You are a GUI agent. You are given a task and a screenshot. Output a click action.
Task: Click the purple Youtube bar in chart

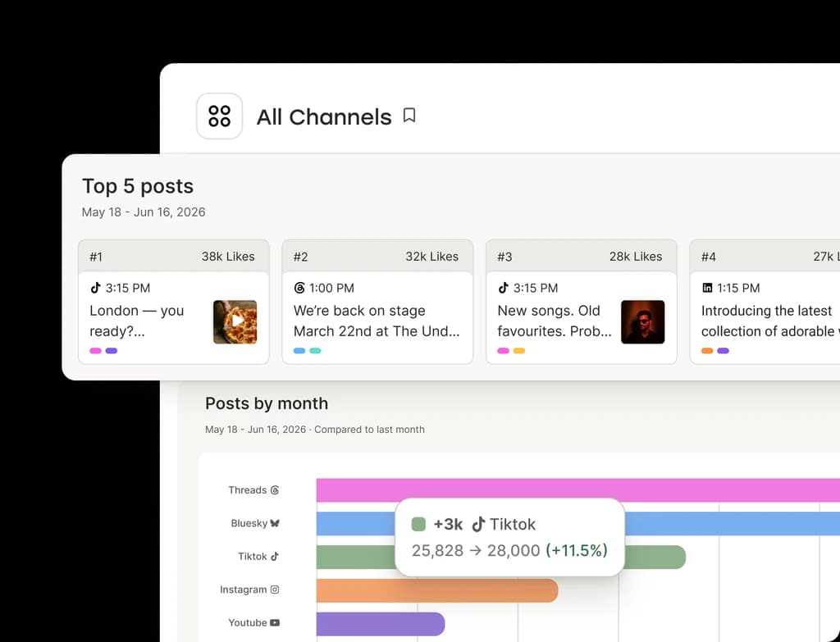coord(381,624)
